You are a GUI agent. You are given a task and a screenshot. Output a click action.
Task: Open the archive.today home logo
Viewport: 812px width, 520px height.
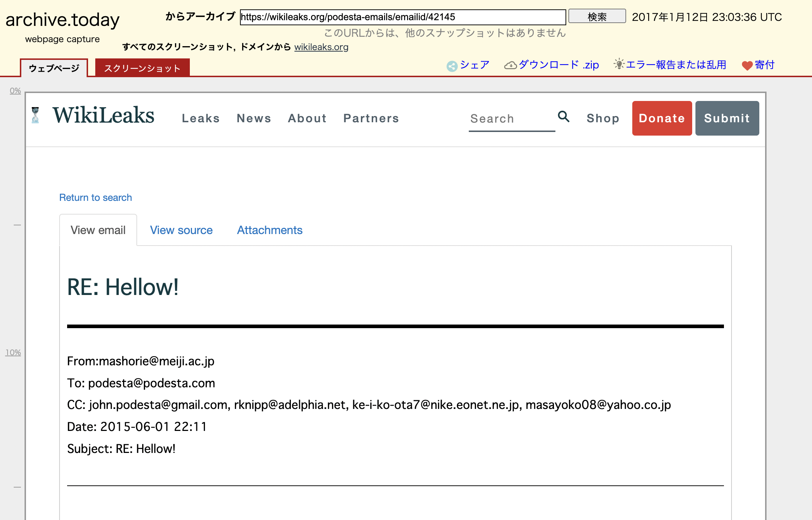[x=62, y=20]
